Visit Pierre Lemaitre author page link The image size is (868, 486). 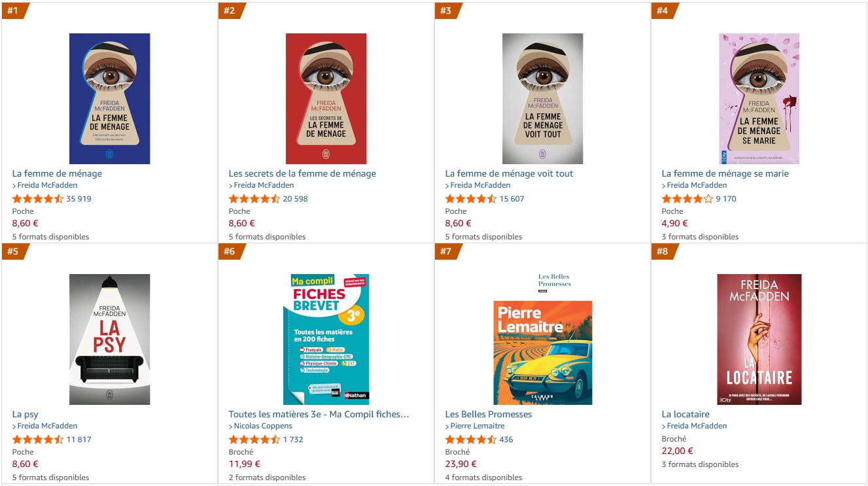click(x=477, y=426)
